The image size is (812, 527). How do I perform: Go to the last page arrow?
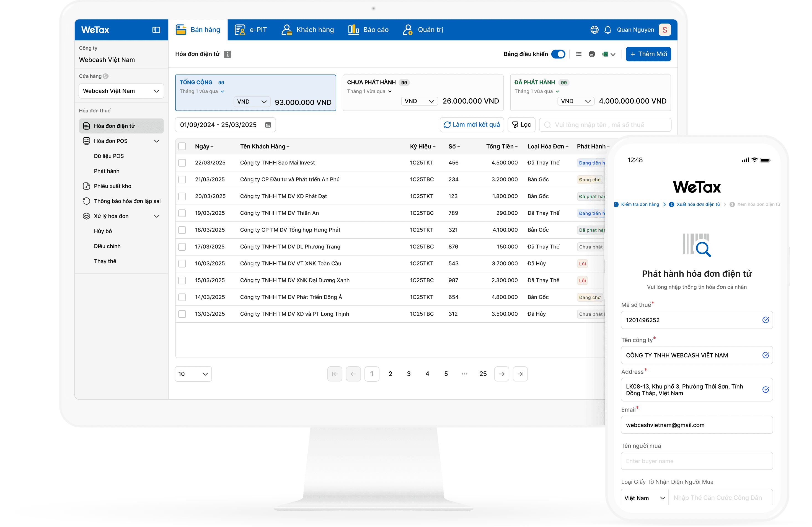(520, 374)
